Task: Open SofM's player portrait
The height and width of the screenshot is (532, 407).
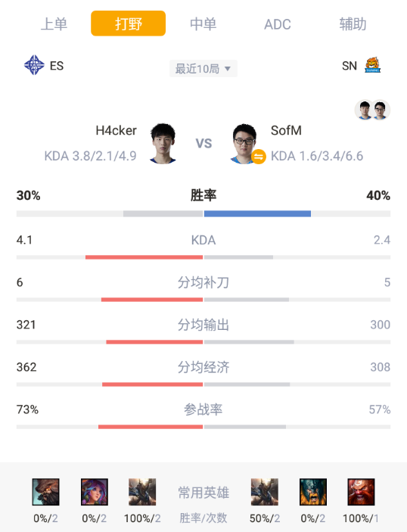Action: [244, 144]
